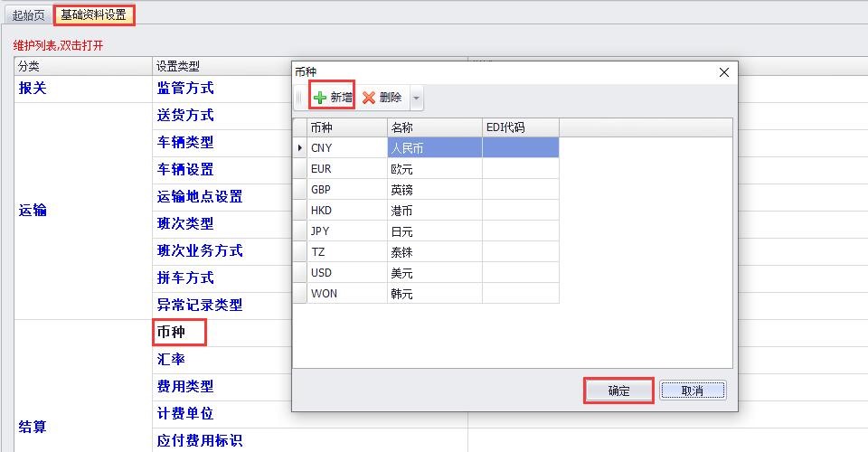The image size is (868, 452).
Task: Click the green plus 新增 icon
Action: (320, 98)
